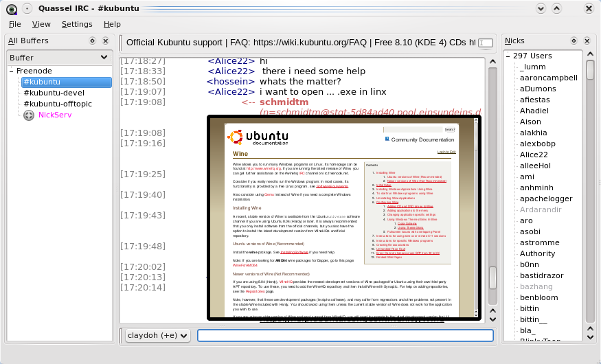Close the Nicks dock panel
Viewport: 601px width, 364px height.
coord(587,41)
